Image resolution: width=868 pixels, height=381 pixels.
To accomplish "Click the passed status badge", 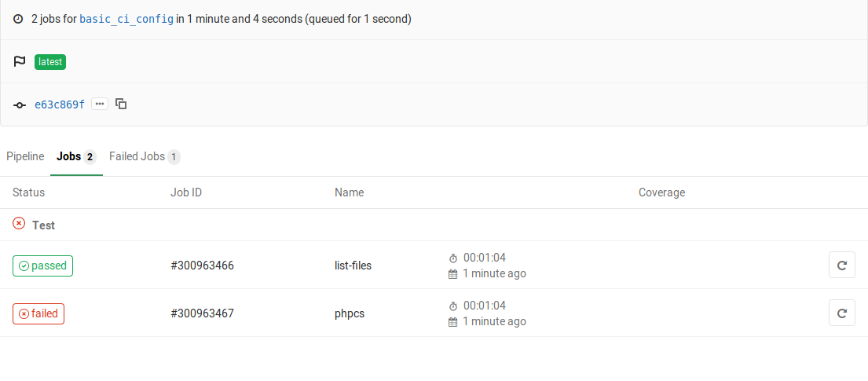I will pyautogui.click(x=43, y=266).
